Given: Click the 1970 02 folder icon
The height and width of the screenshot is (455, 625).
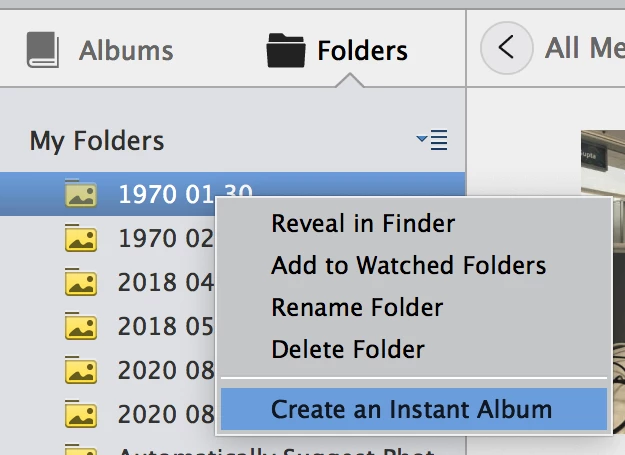Looking at the screenshot, I should pos(81,238).
